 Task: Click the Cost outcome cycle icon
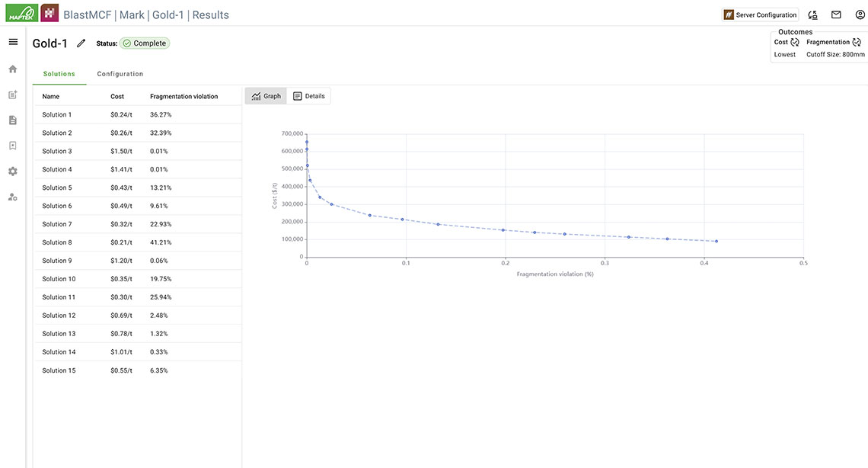(x=795, y=43)
